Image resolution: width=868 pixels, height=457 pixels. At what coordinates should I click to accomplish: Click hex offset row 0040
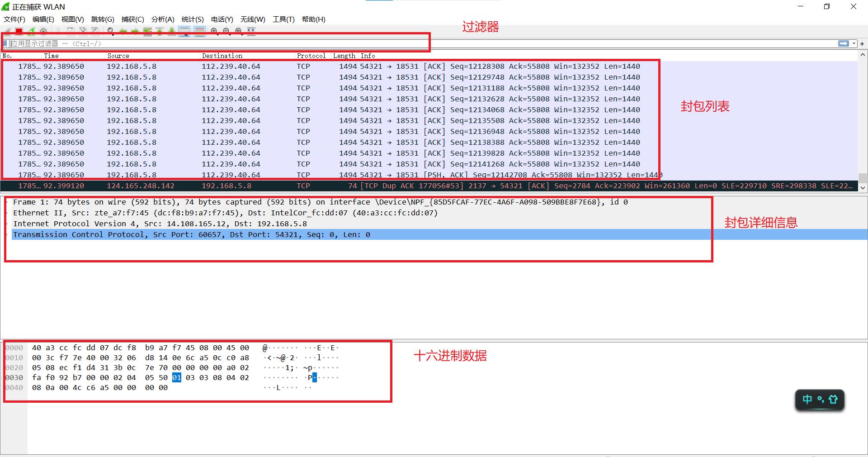click(14, 388)
